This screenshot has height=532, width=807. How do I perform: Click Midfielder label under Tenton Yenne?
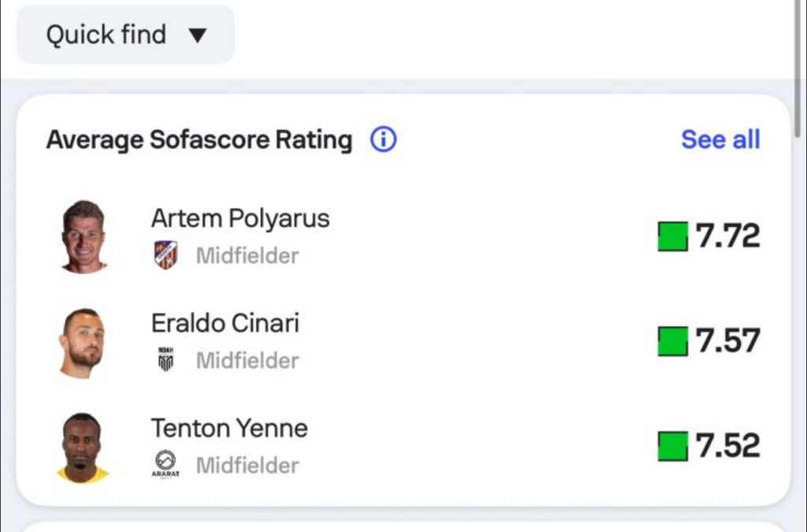pyautogui.click(x=247, y=466)
